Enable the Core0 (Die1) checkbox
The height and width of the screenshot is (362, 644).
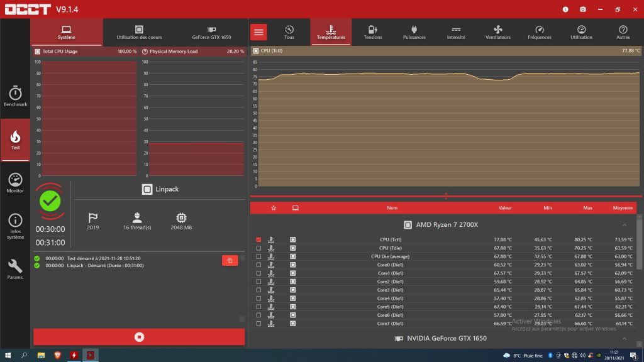click(258, 265)
